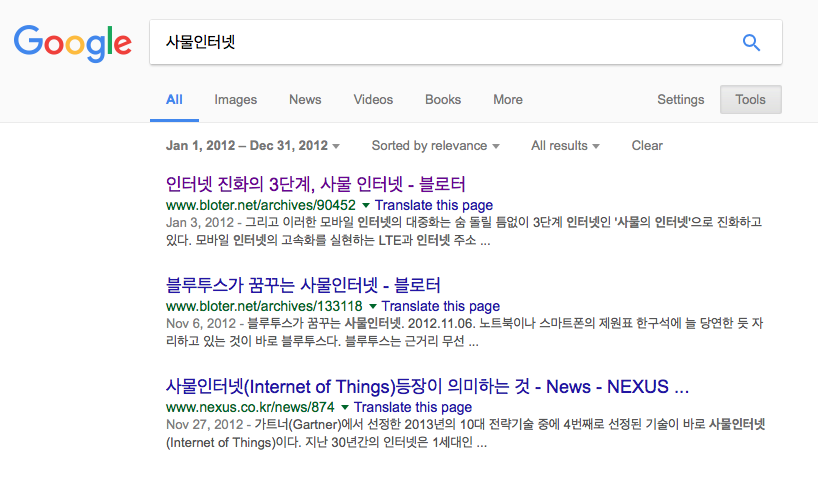Switch to the Images tab
Image resolution: width=818 pixels, height=480 pixels.
[236, 100]
